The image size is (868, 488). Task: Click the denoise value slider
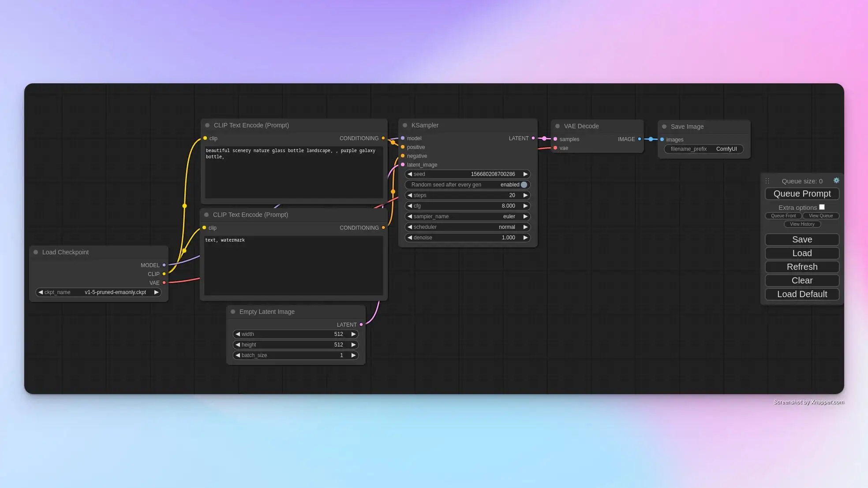click(468, 238)
